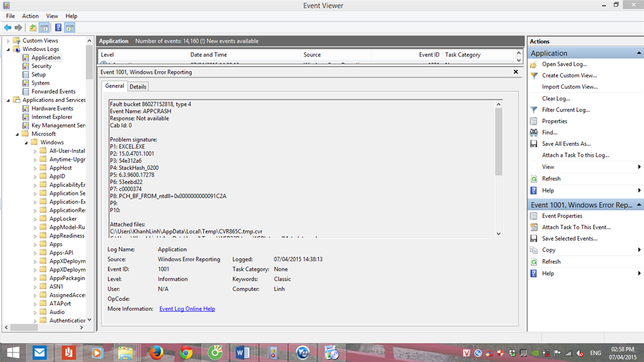Click Attach a Task To this Log
This screenshot has height=362, width=644.
coord(575,156)
